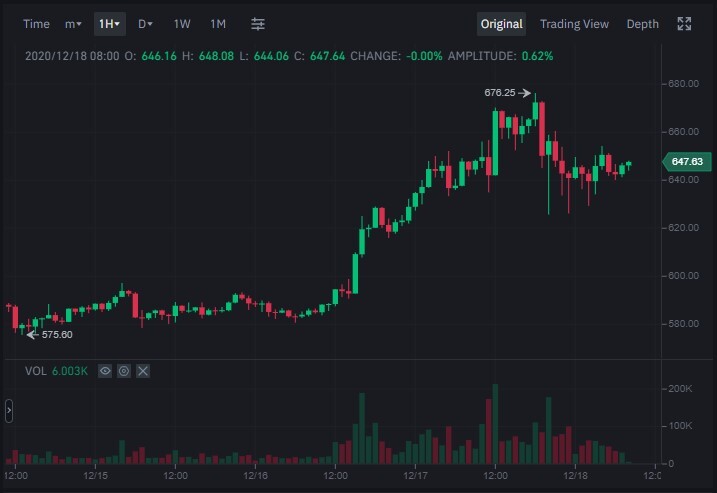
Task: Select the 1W weekly interval
Action: (182, 24)
